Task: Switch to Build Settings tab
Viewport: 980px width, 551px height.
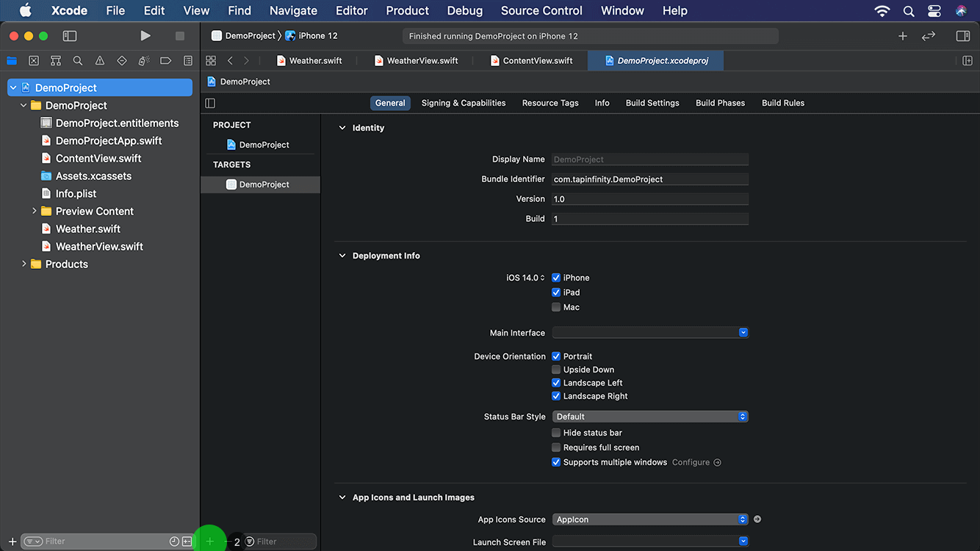Action: pyautogui.click(x=652, y=103)
